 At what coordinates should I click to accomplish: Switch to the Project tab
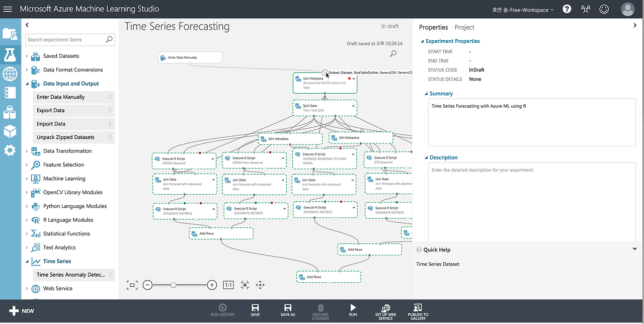pos(464,27)
